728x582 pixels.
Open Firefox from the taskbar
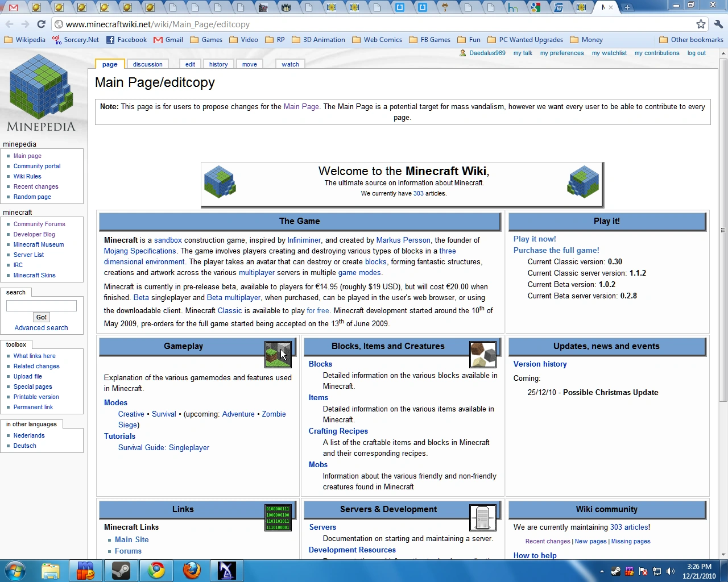click(192, 570)
